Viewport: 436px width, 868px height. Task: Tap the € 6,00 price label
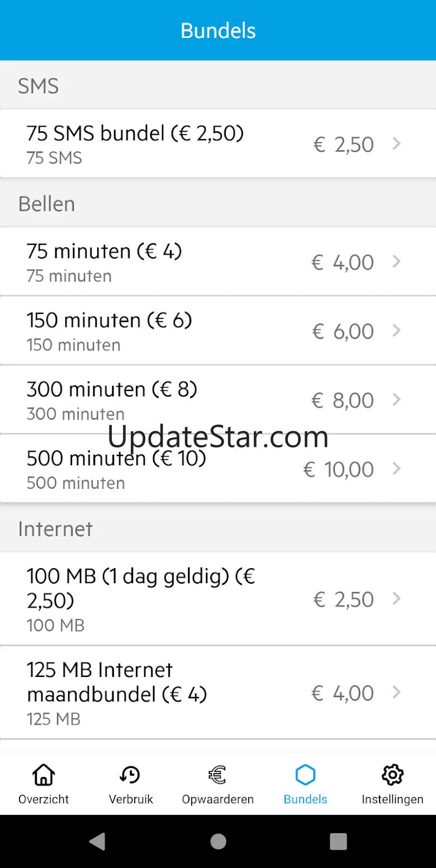pos(343,331)
